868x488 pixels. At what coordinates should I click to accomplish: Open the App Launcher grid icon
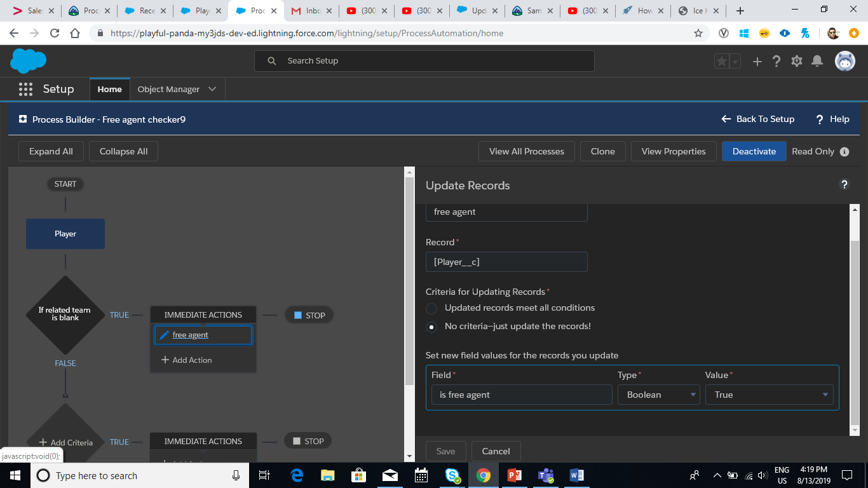25,89
